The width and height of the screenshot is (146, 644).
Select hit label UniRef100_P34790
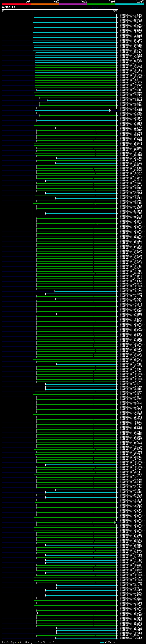coord(131,321)
